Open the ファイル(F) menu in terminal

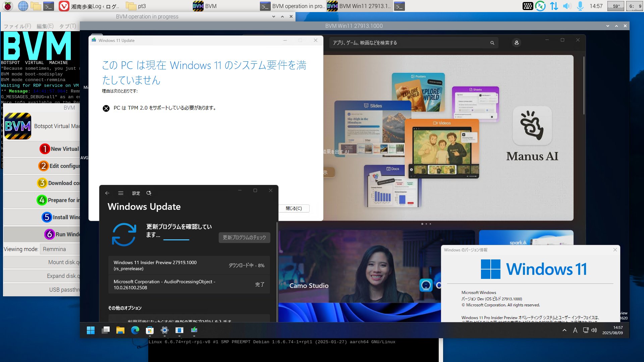17,26
